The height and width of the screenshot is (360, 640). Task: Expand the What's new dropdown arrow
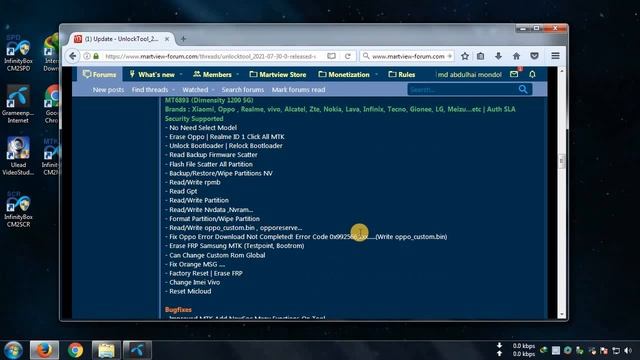point(181,75)
